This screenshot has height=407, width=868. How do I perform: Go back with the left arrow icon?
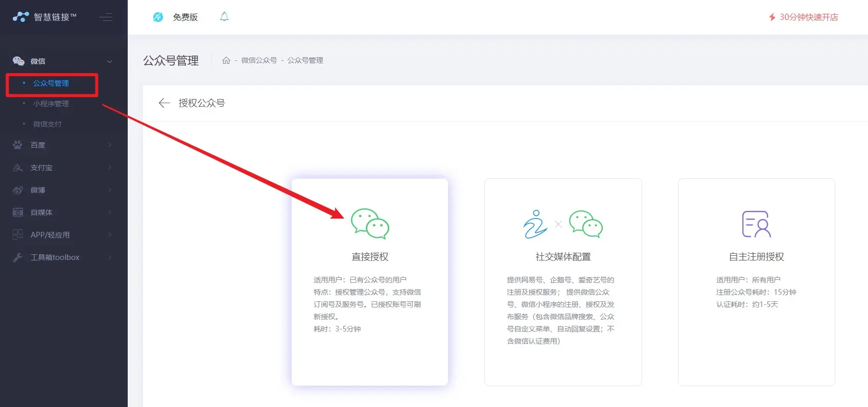click(164, 103)
